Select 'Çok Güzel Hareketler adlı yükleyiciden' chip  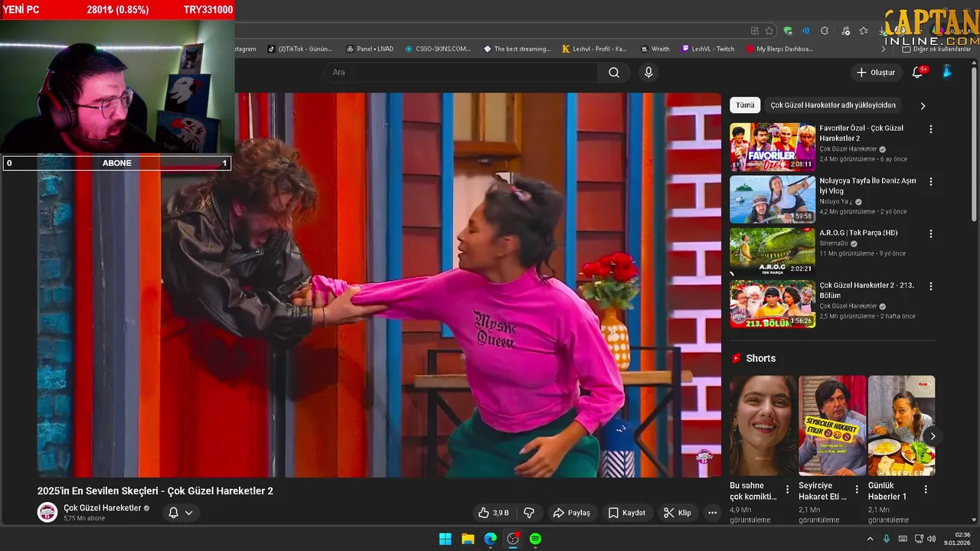click(833, 106)
